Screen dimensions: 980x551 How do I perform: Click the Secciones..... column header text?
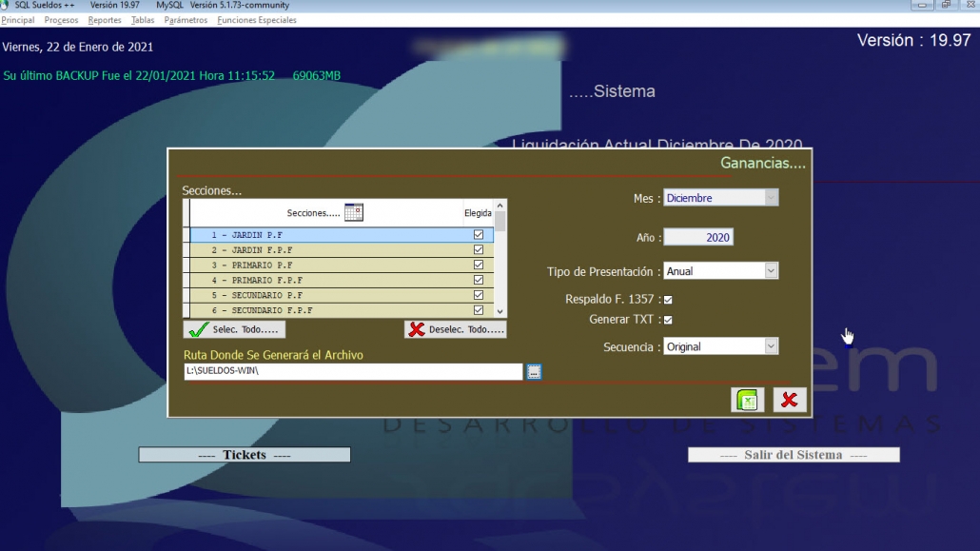[313, 213]
